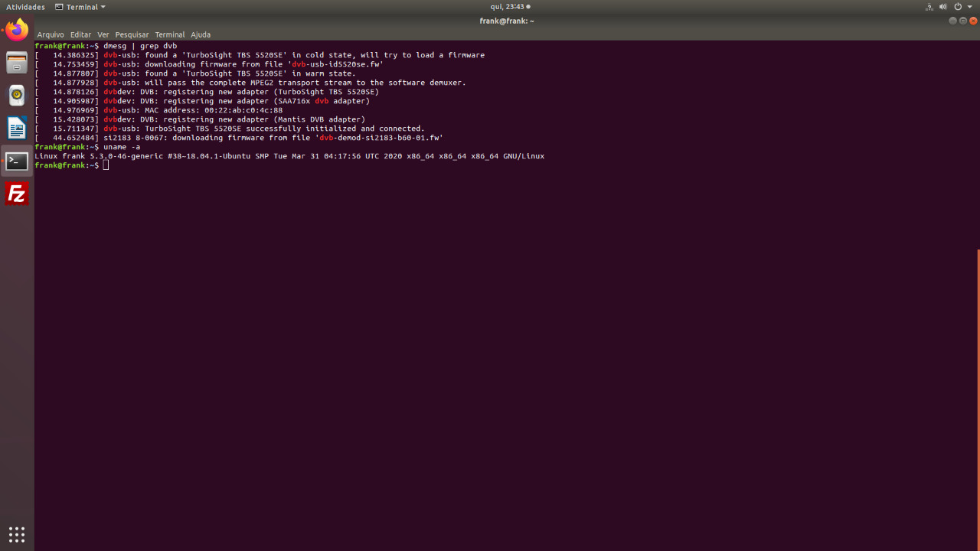
Task: Open the Arquivo menu
Action: 51,34
